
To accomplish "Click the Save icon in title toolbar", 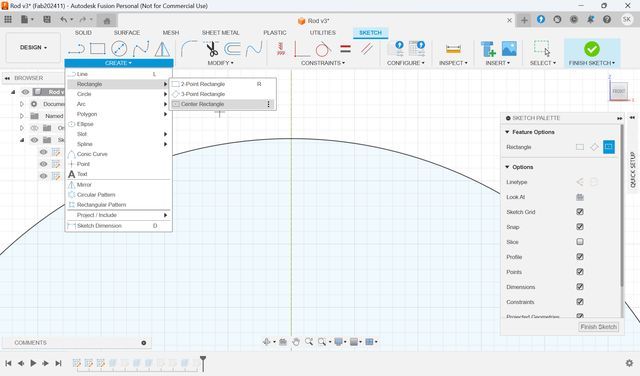I will click(47, 20).
